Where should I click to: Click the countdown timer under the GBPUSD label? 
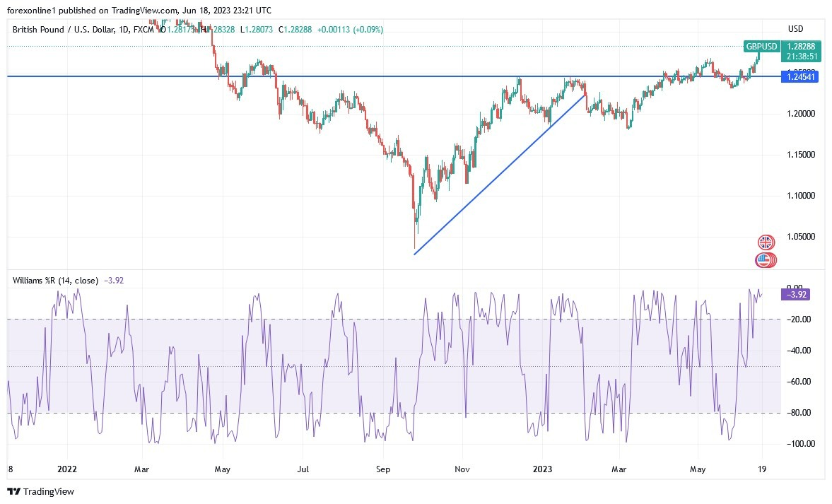(801, 54)
